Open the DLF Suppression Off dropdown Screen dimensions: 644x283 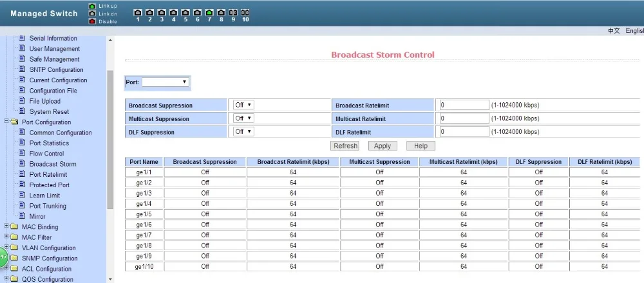click(243, 132)
